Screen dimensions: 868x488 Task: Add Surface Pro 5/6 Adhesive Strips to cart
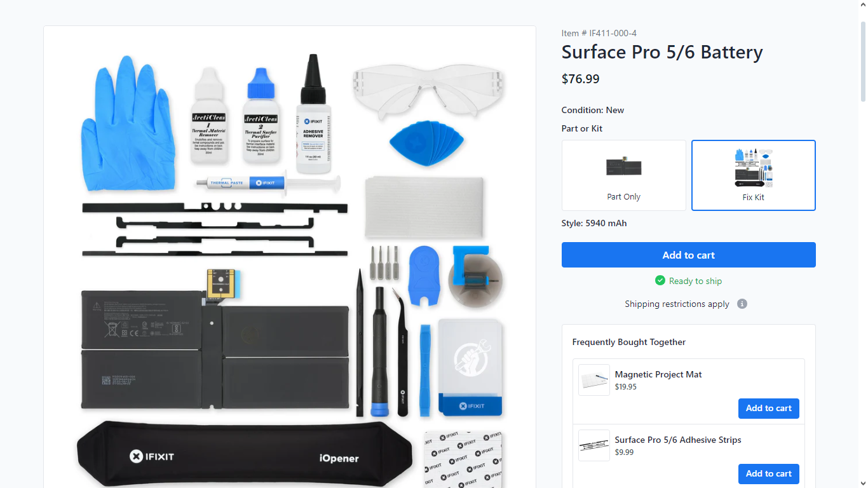(x=769, y=473)
